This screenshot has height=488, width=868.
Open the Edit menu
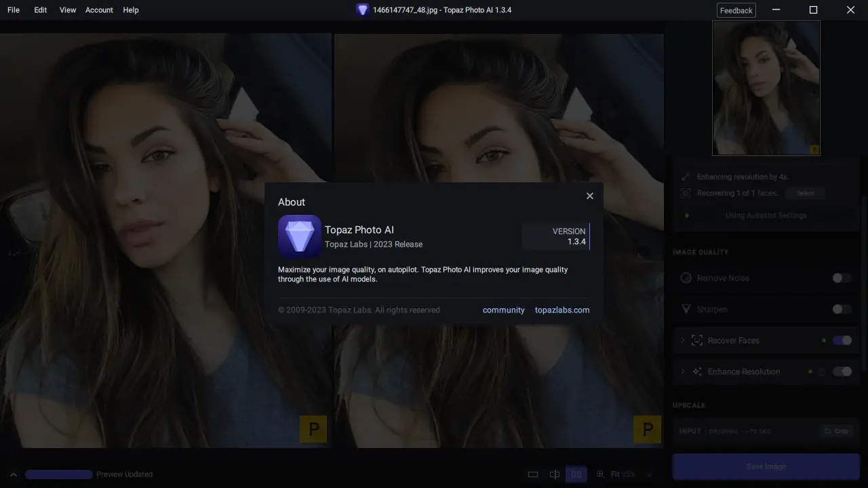pyautogui.click(x=41, y=10)
